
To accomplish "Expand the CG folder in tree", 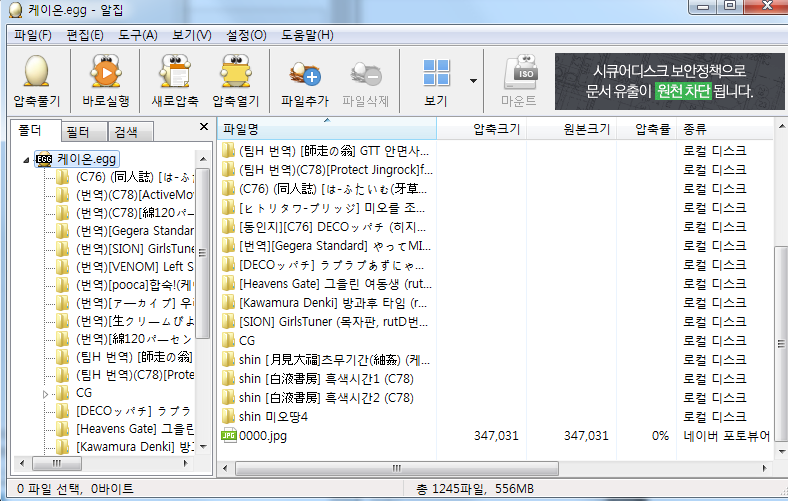I will pos(45,393).
